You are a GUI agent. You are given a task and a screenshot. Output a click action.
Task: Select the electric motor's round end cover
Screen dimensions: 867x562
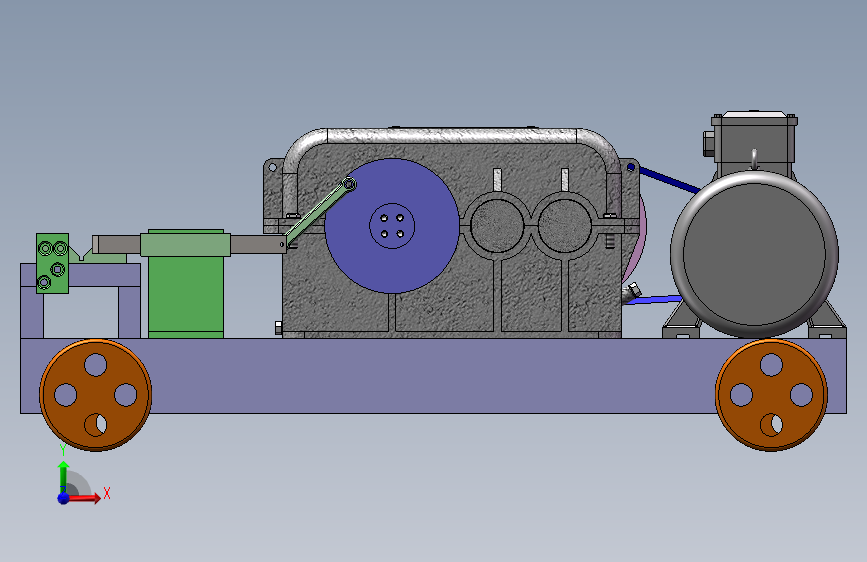click(754, 254)
